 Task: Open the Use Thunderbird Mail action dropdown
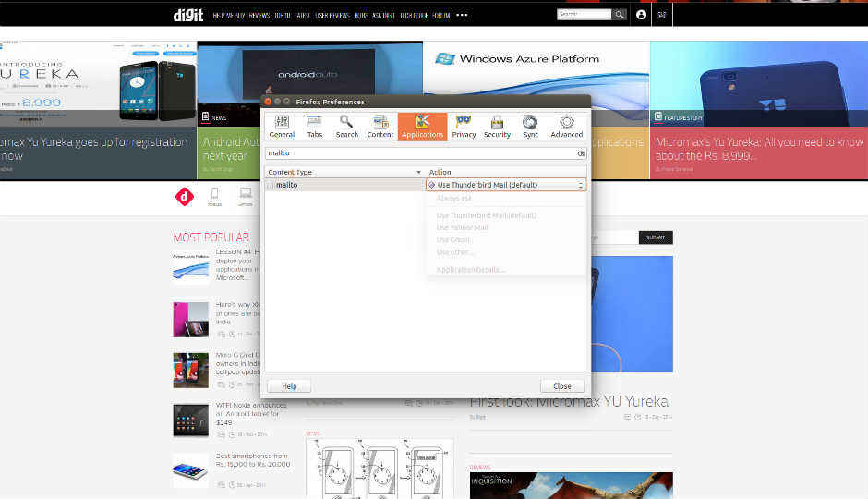pos(506,185)
